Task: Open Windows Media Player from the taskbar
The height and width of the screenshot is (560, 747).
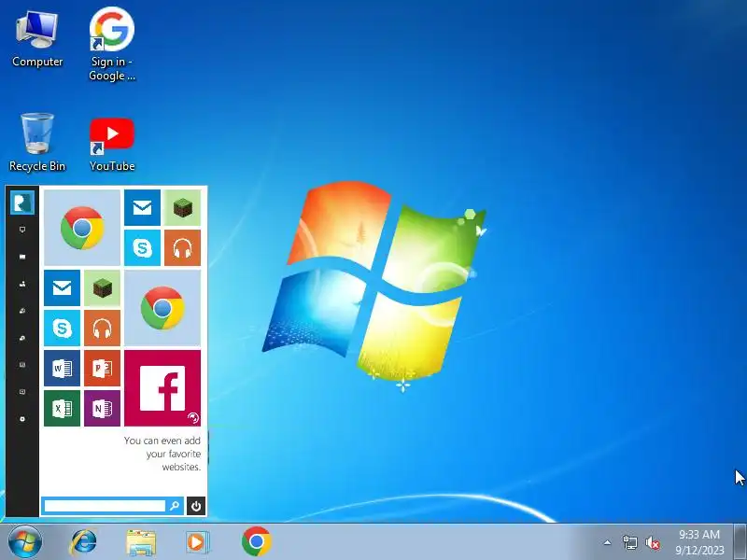Action: click(196, 542)
